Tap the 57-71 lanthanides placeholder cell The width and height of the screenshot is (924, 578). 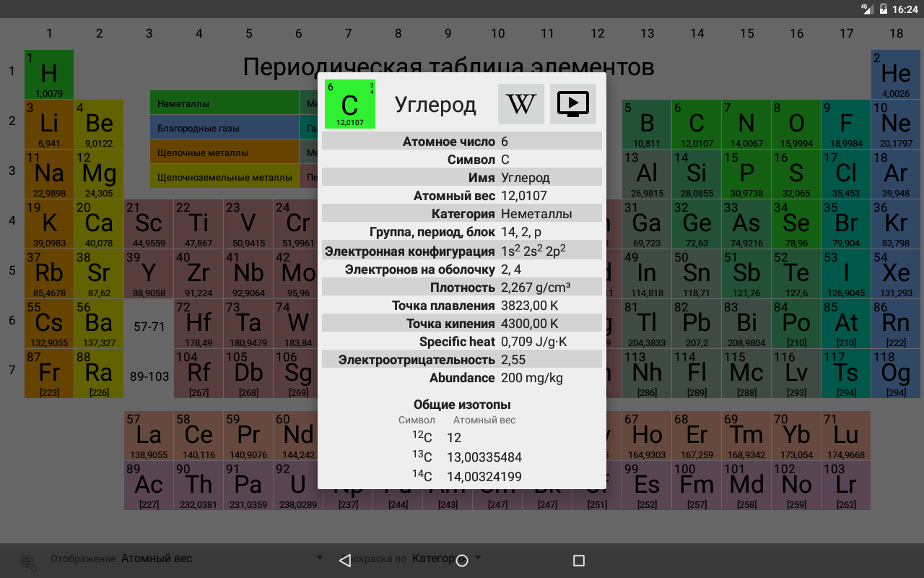tap(149, 327)
